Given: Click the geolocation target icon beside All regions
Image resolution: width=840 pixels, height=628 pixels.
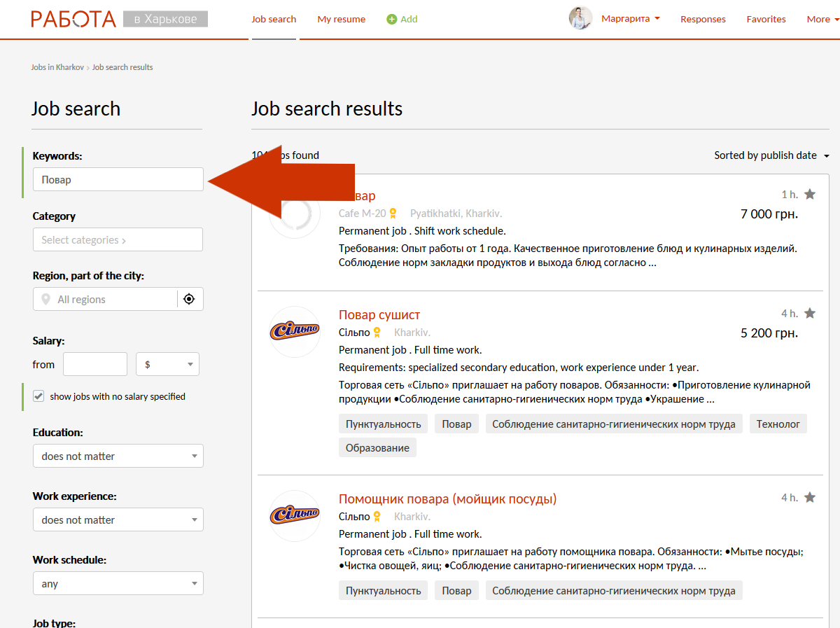Looking at the screenshot, I should [x=189, y=299].
